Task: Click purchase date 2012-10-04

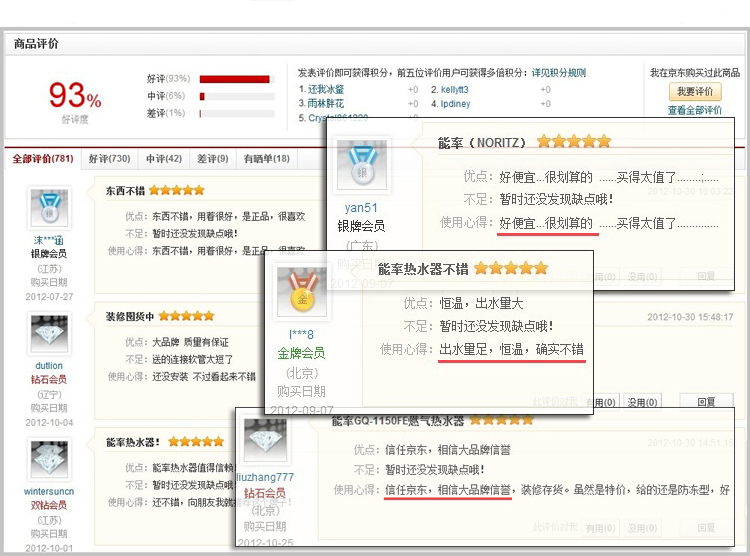Action: click(x=49, y=423)
